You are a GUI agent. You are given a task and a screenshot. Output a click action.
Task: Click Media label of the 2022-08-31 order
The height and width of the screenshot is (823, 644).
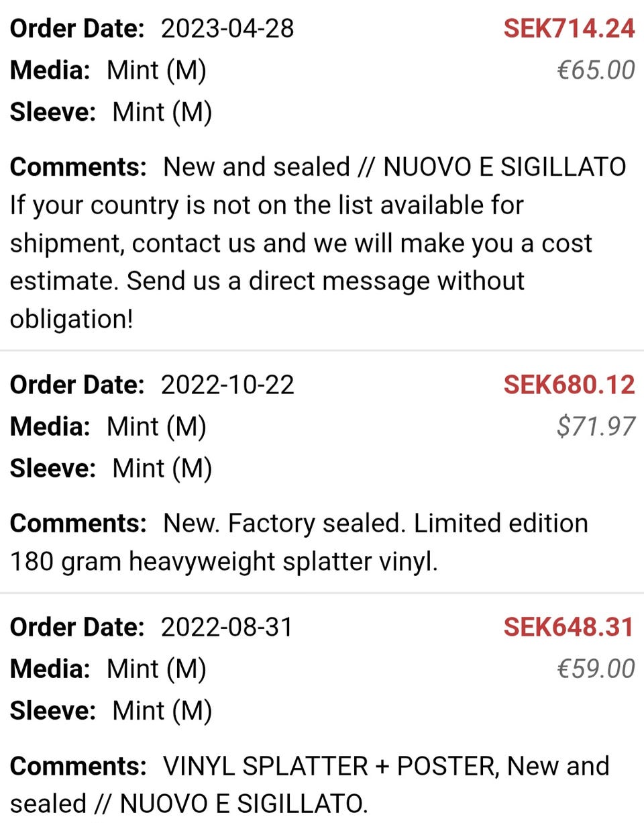click(x=50, y=669)
